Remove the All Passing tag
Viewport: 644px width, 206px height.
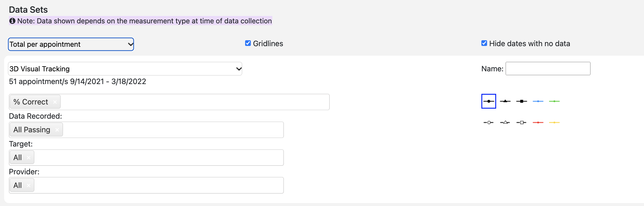pyautogui.click(x=57, y=130)
